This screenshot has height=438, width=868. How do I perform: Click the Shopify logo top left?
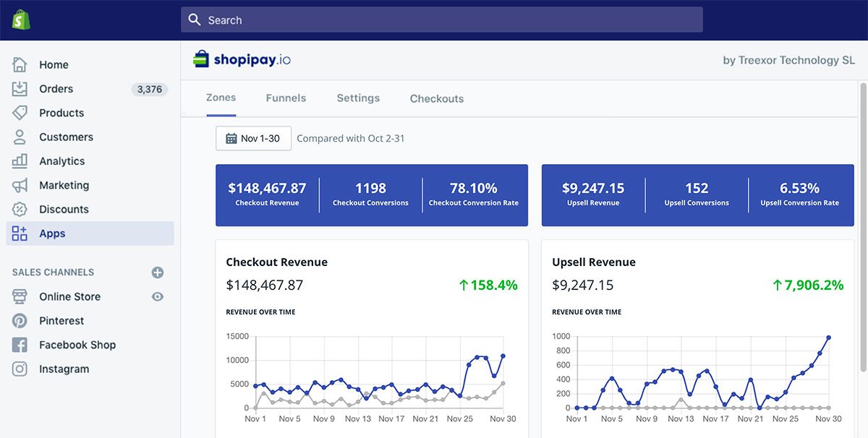coord(22,19)
